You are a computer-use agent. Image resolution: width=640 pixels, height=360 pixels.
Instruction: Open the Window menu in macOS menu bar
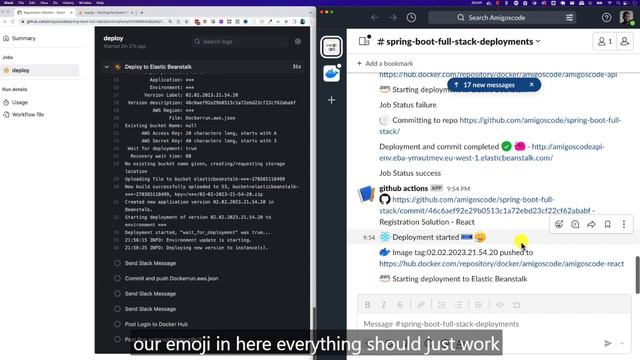pos(85,2)
